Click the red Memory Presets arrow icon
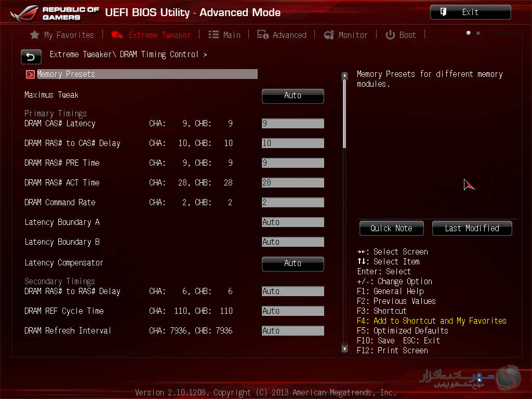532x399 pixels. point(30,74)
